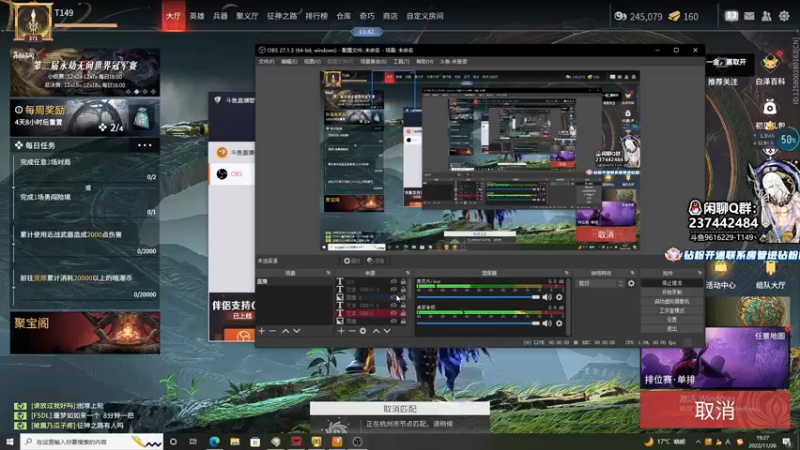Open the 兵器 tab in game menu
Viewport: 800px width, 450px height.
coord(220,16)
